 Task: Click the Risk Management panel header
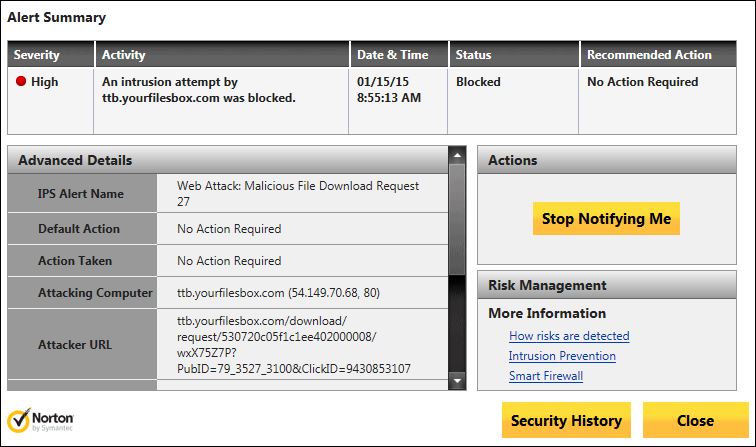click(607, 285)
